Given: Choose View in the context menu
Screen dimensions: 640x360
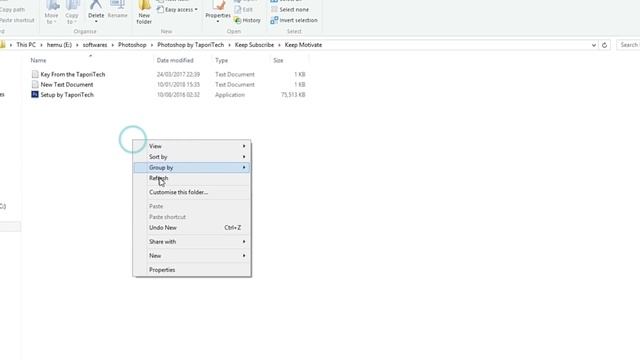Looking at the screenshot, I should pyautogui.click(x=192, y=146).
